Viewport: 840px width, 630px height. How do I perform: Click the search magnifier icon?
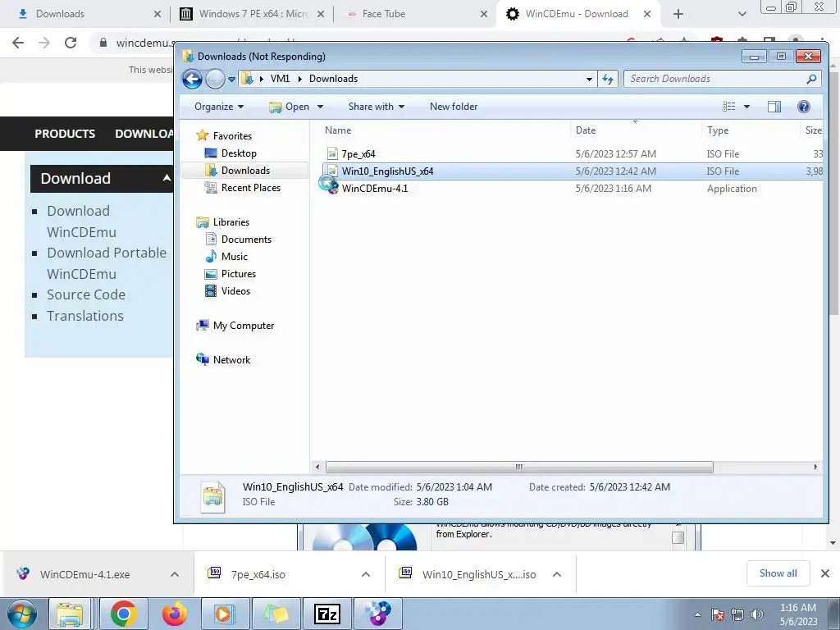pyautogui.click(x=811, y=79)
